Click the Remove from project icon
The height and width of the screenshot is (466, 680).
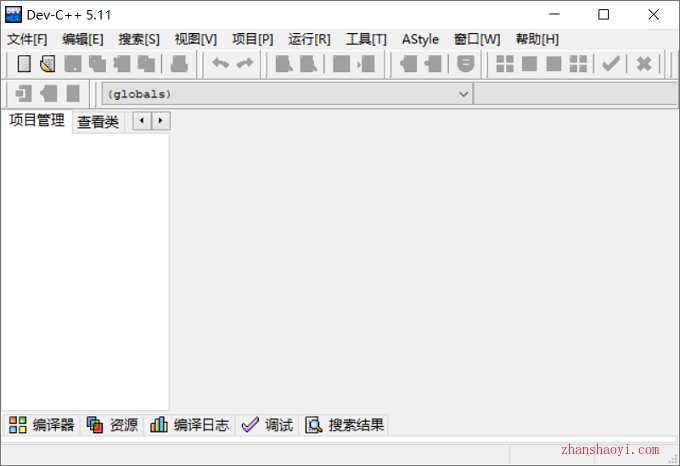pyautogui.click(x=433, y=64)
